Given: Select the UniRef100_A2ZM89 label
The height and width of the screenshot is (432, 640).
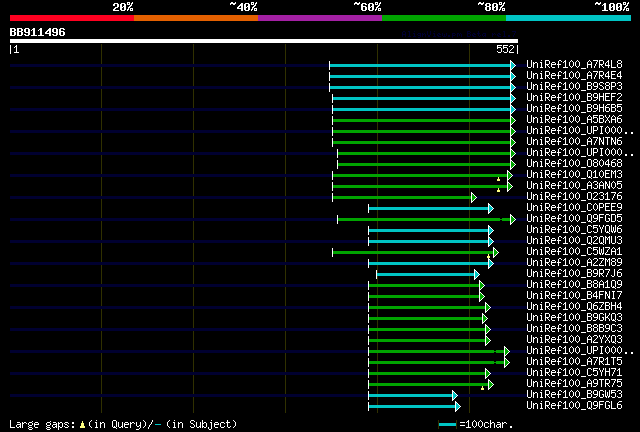Looking at the screenshot, I should (x=574, y=263).
